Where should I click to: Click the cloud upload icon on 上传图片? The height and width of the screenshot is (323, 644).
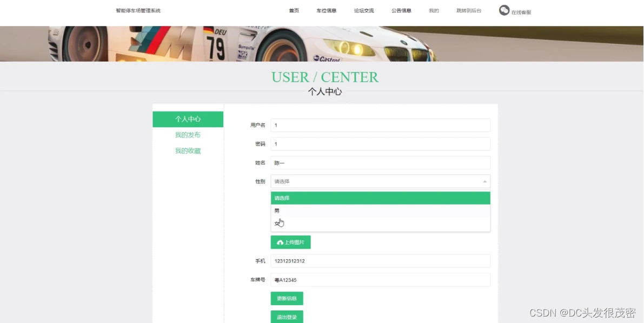click(x=280, y=242)
